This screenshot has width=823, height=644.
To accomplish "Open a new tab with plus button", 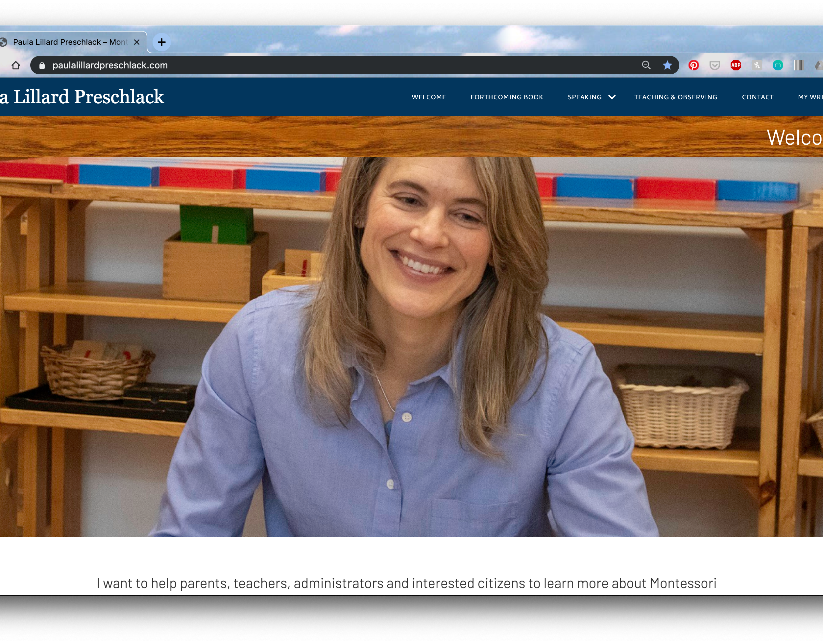I will coord(162,42).
